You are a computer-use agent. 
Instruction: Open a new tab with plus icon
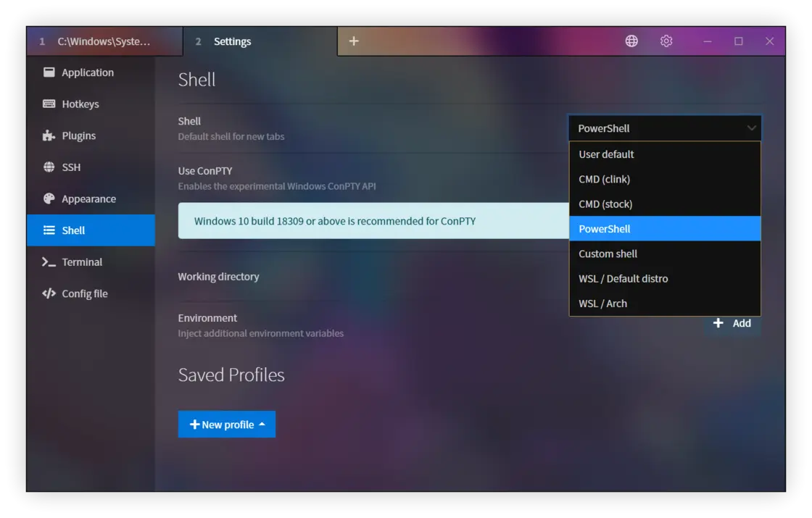(354, 41)
